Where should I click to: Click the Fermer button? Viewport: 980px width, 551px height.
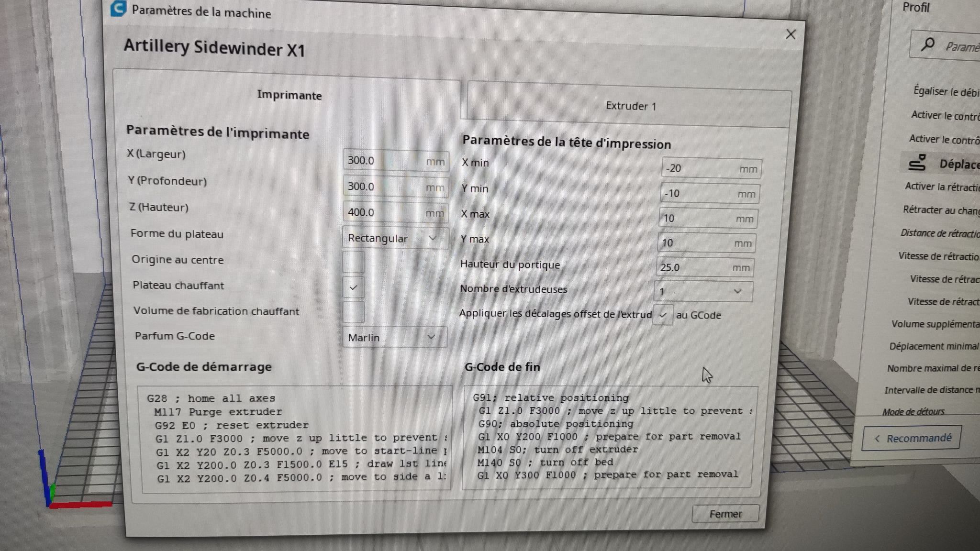(x=725, y=514)
